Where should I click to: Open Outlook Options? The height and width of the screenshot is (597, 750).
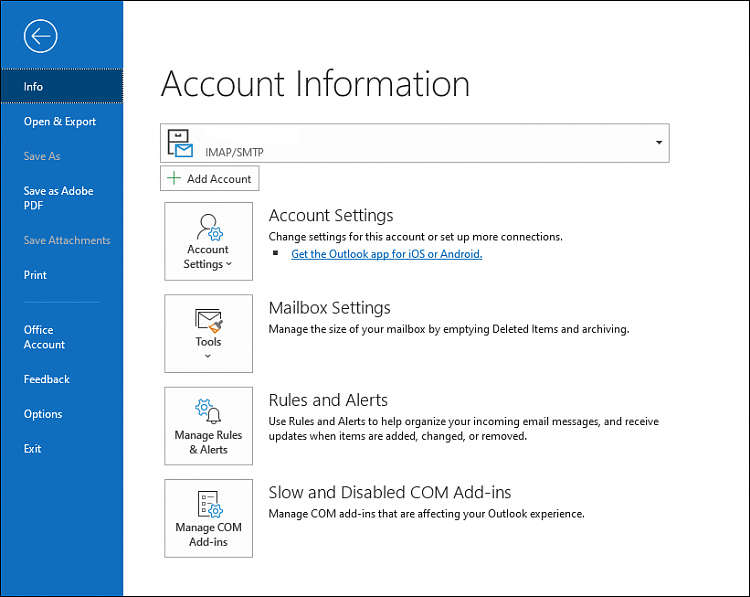pyautogui.click(x=43, y=414)
